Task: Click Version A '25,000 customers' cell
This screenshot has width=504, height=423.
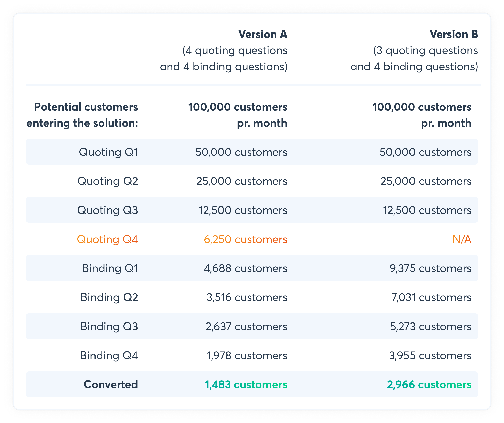Action: pyautogui.click(x=242, y=181)
